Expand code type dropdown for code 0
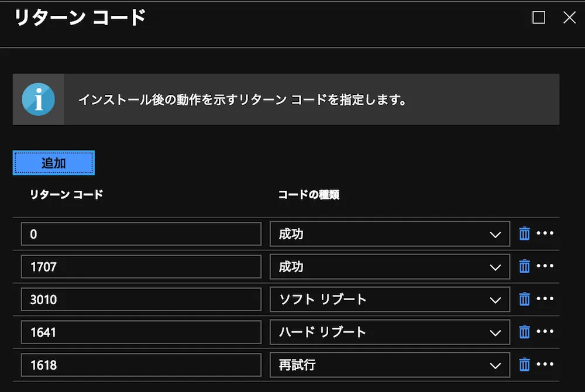The height and width of the screenshot is (392, 585). pos(390,234)
